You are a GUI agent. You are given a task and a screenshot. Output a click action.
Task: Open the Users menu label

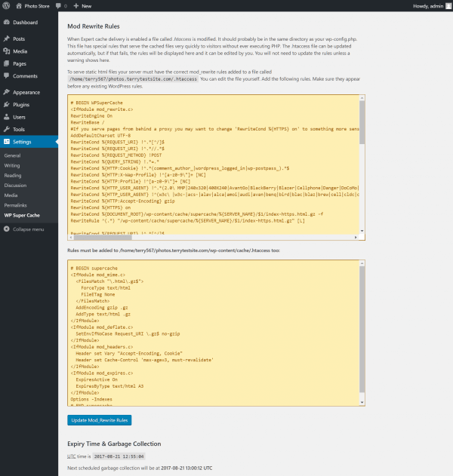pos(19,117)
